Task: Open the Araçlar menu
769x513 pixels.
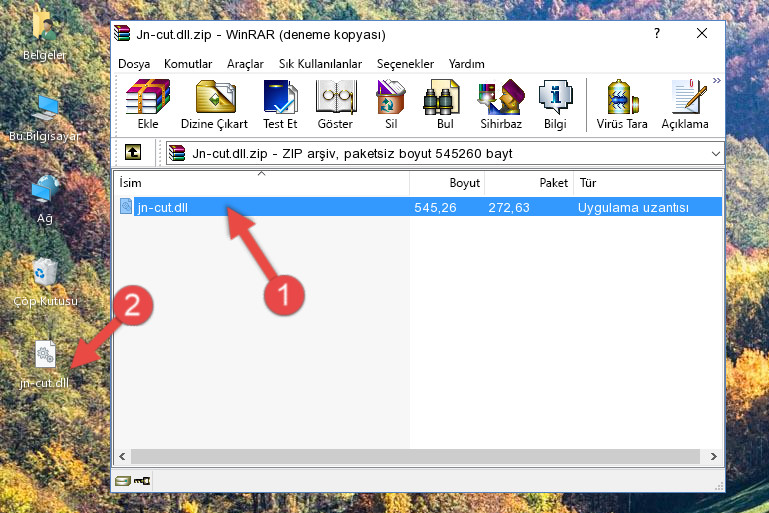Action: click(x=245, y=64)
